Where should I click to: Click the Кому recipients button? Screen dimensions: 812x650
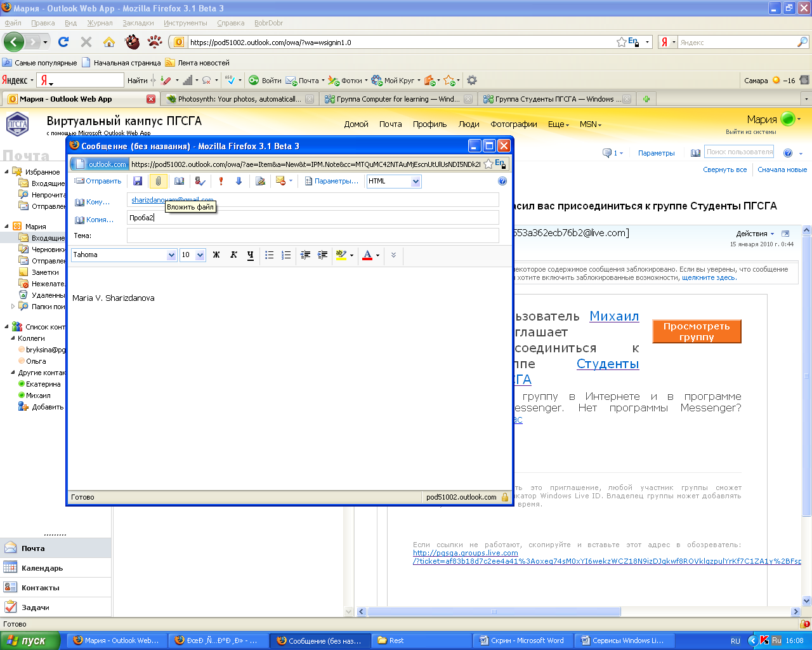coord(93,202)
